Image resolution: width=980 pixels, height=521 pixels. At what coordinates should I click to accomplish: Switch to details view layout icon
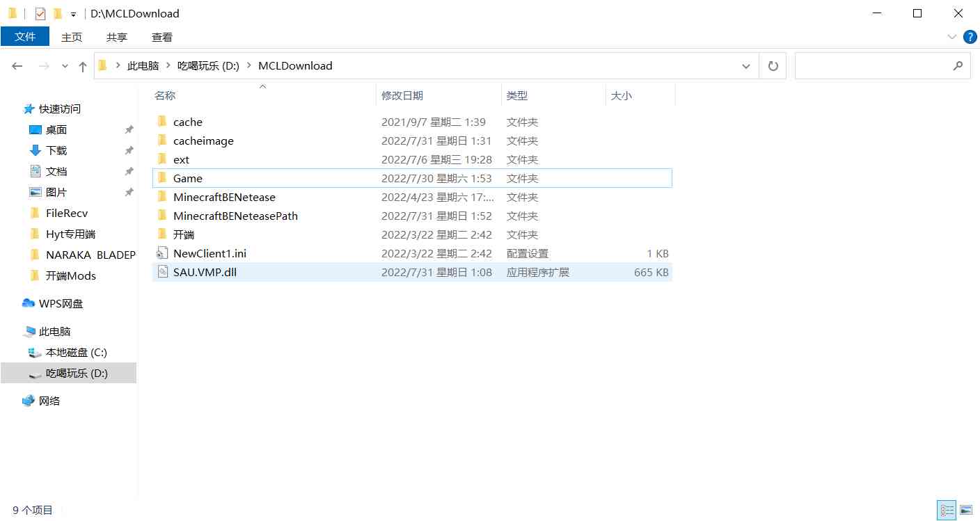pos(946,510)
